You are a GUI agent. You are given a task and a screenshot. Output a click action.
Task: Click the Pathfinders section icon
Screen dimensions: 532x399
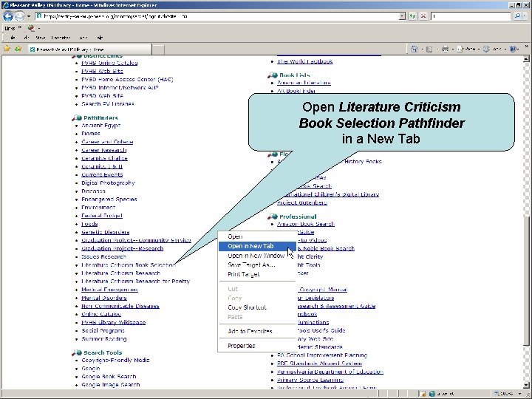pos(77,117)
